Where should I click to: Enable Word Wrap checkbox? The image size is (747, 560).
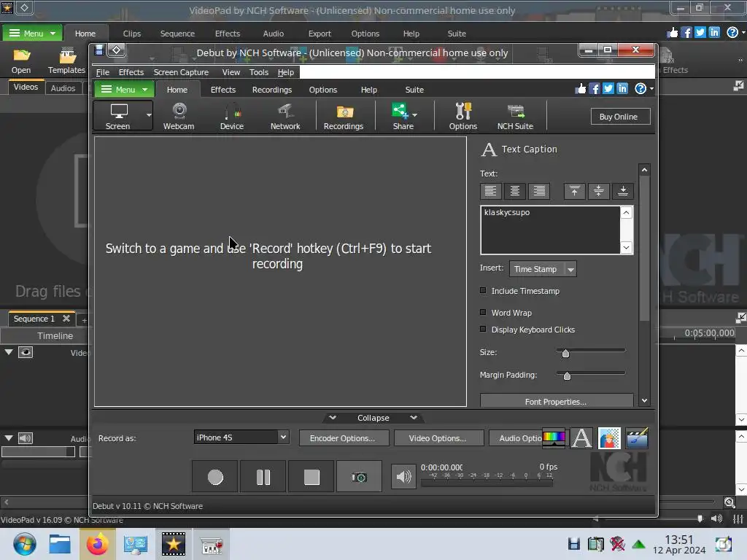(483, 312)
